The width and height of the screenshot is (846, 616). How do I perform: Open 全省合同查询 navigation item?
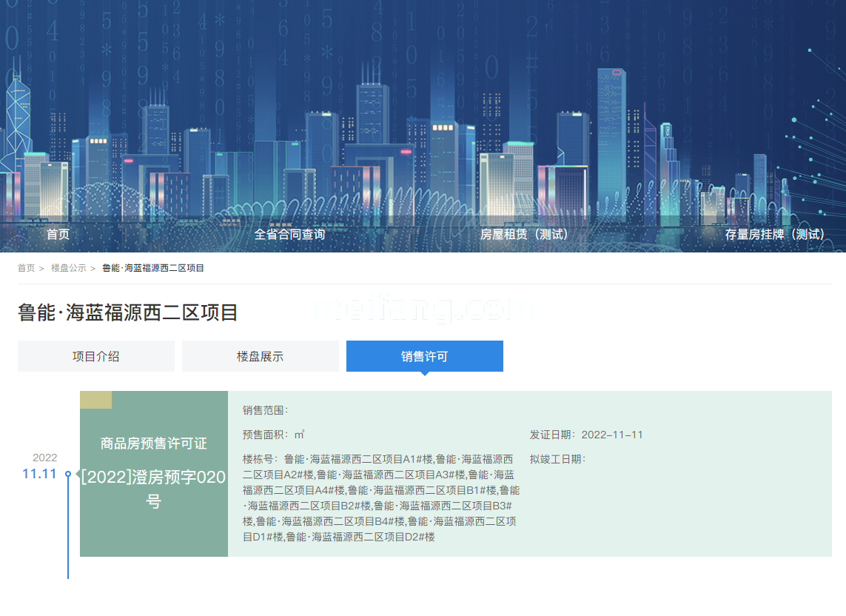click(x=289, y=234)
